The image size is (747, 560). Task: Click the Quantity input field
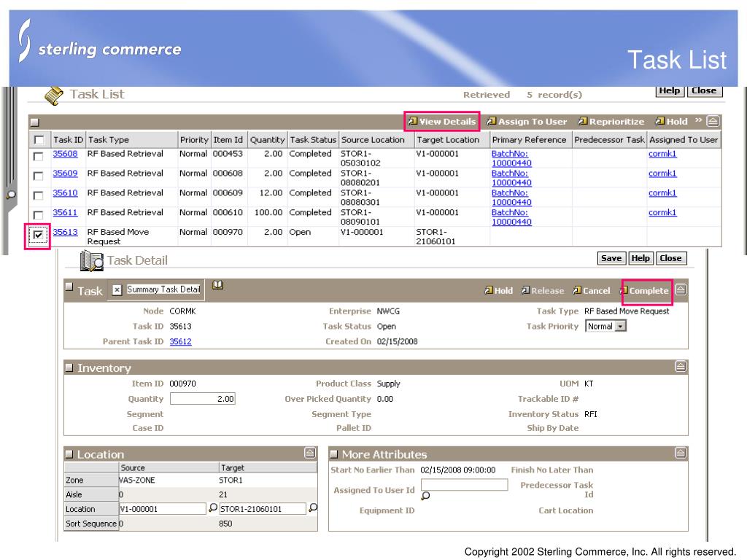tap(203, 399)
